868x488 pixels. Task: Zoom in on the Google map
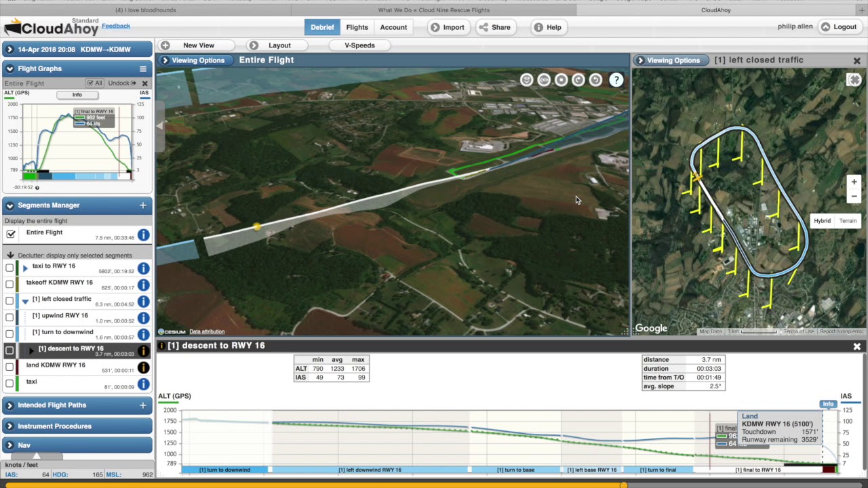pos(854,182)
